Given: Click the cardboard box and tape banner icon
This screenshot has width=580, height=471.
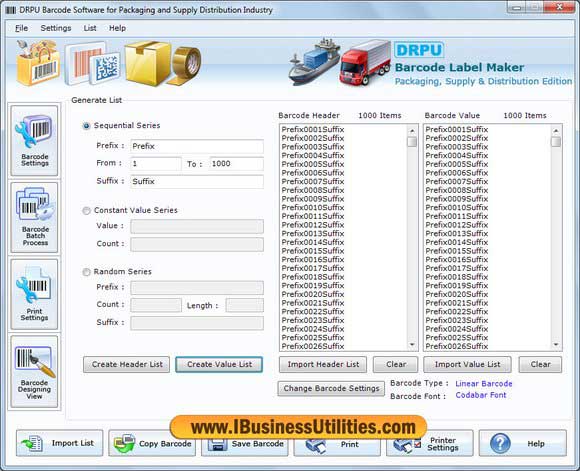Looking at the screenshot, I should point(163,63).
